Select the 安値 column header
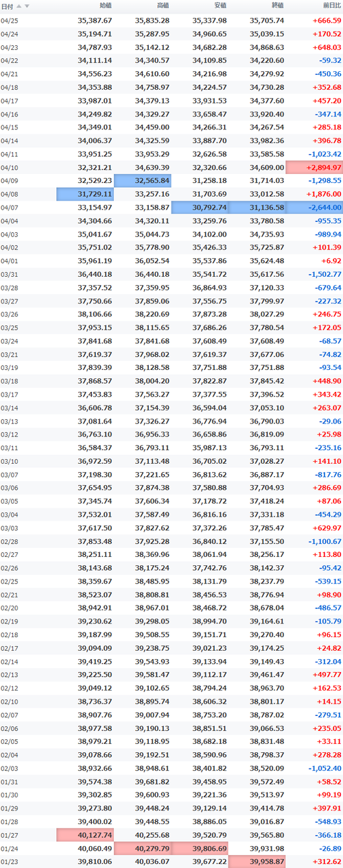 (220, 5)
